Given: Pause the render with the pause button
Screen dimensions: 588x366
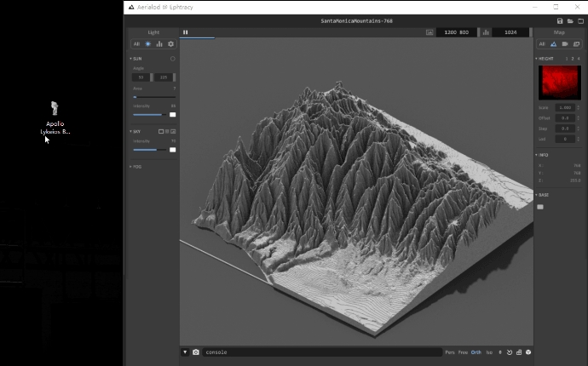Looking at the screenshot, I should point(185,32).
